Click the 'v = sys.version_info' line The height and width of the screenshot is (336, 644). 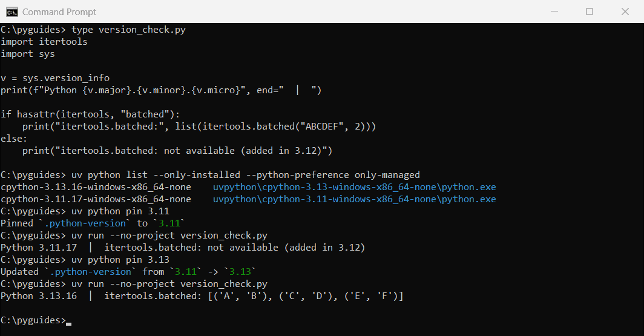[x=55, y=78]
